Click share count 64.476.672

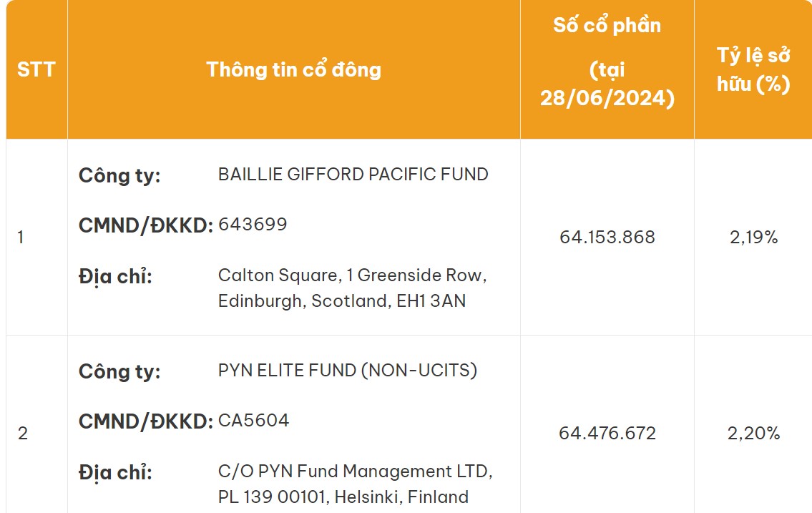pyautogui.click(x=607, y=434)
